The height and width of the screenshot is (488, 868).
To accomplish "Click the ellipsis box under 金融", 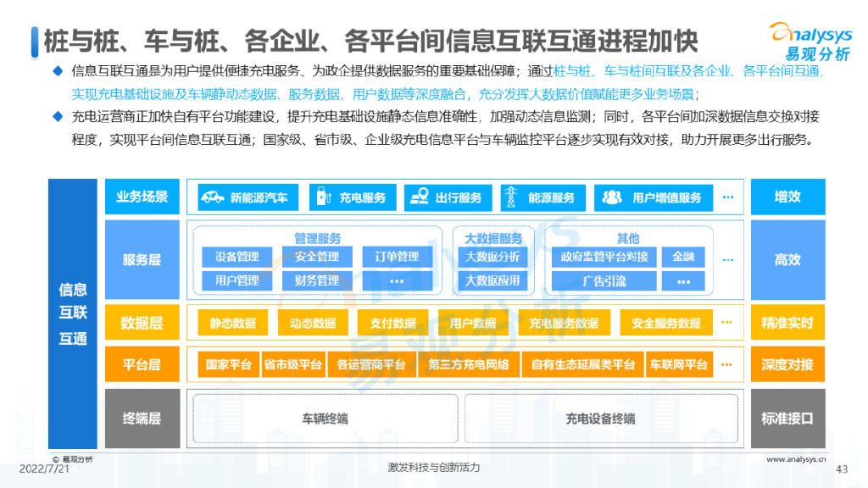I will [684, 280].
